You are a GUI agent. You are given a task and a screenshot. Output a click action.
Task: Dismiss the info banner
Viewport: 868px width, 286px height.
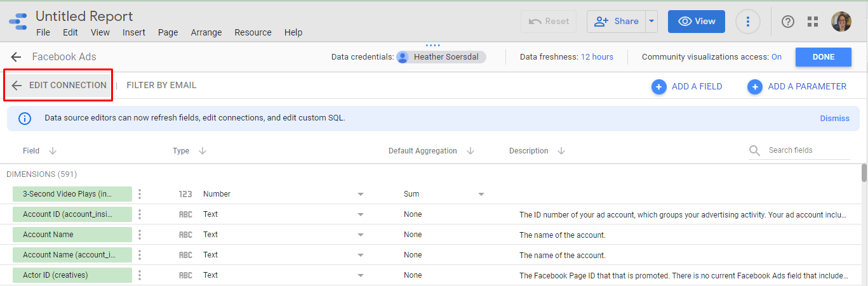pos(834,119)
